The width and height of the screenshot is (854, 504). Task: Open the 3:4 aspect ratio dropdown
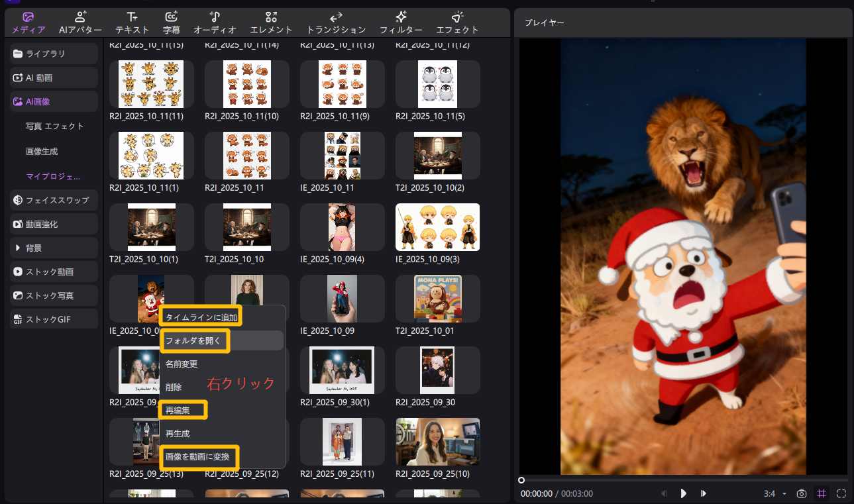[x=774, y=493]
